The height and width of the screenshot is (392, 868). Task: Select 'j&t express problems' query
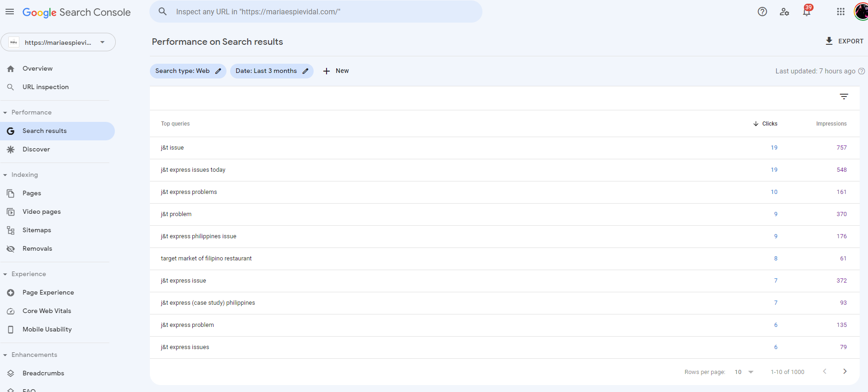tap(505, 192)
